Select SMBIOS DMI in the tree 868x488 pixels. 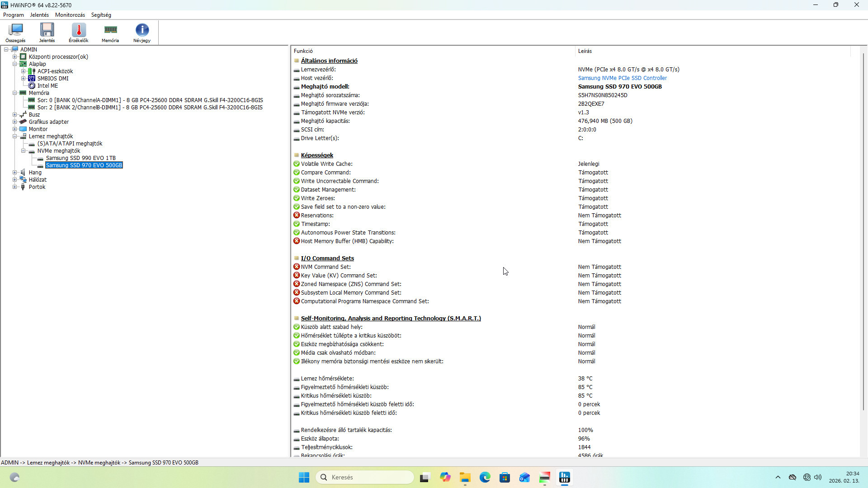[53, 79]
